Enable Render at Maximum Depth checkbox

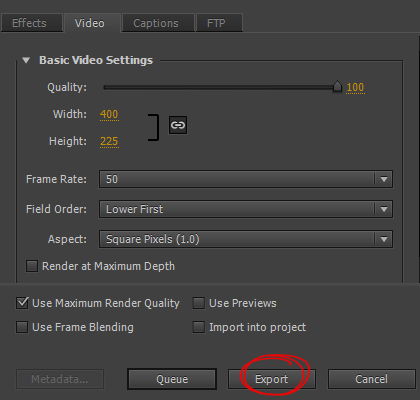pyautogui.click(x=32, y=266)
